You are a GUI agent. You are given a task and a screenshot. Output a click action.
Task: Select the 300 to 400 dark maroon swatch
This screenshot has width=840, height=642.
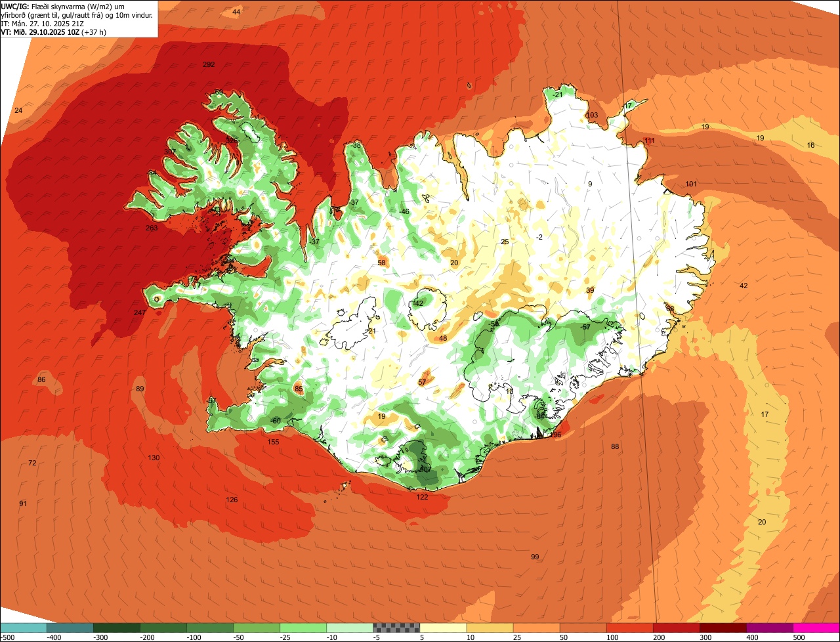click(x=722, y=628)
